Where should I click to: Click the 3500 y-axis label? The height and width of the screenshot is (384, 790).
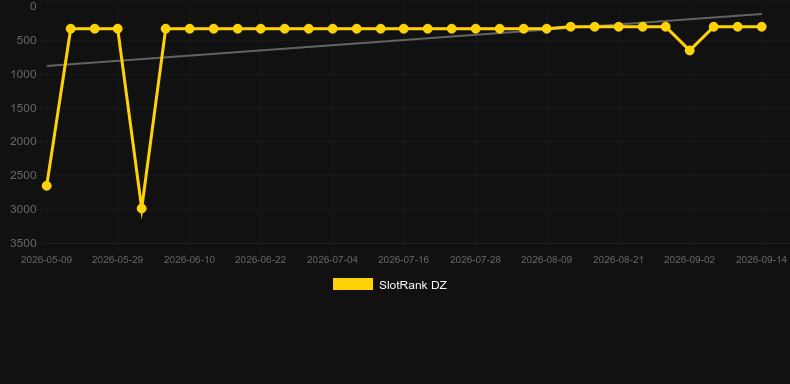click(x=24, y=243)
